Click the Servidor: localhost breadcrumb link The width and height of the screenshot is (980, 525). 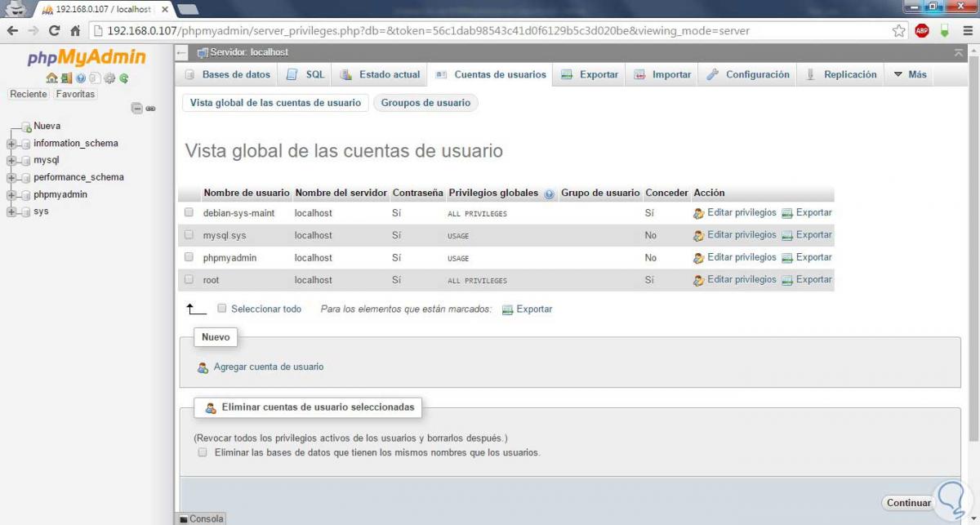249,52
